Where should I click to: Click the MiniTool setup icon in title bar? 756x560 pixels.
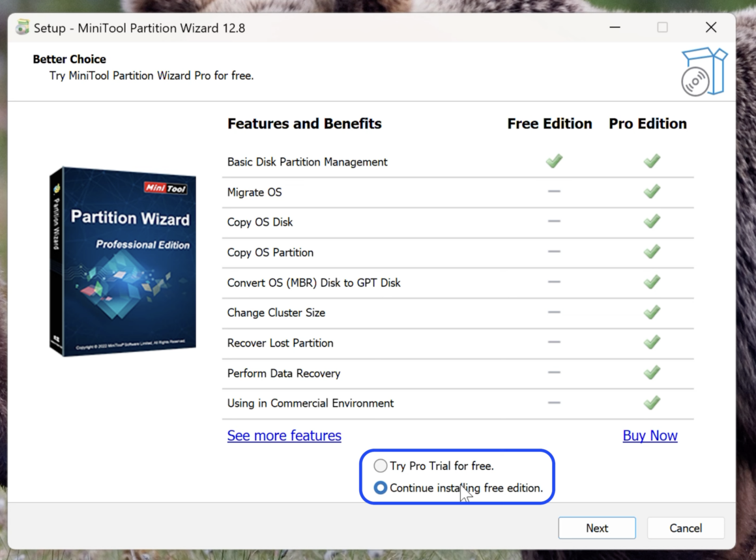22,27
